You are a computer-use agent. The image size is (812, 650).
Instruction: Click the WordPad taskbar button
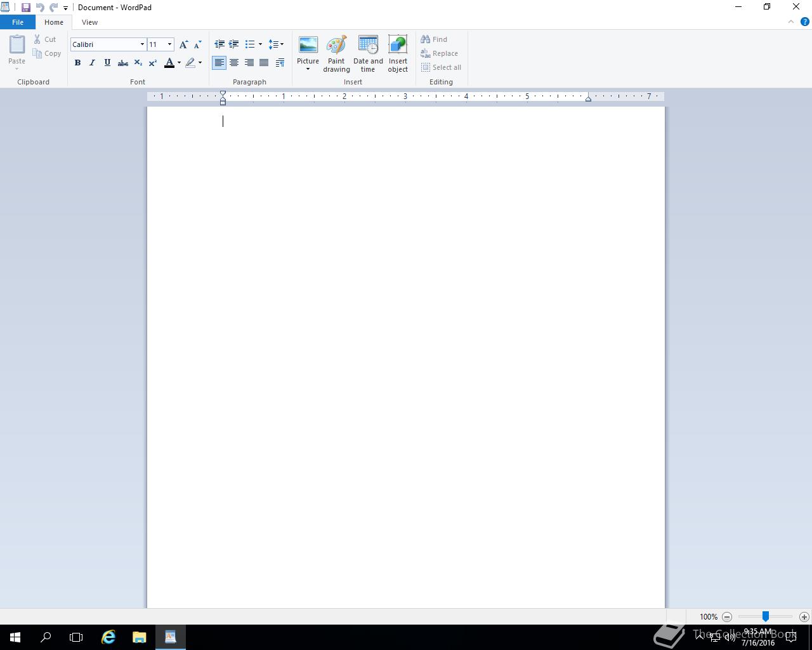tap(170, 637)
